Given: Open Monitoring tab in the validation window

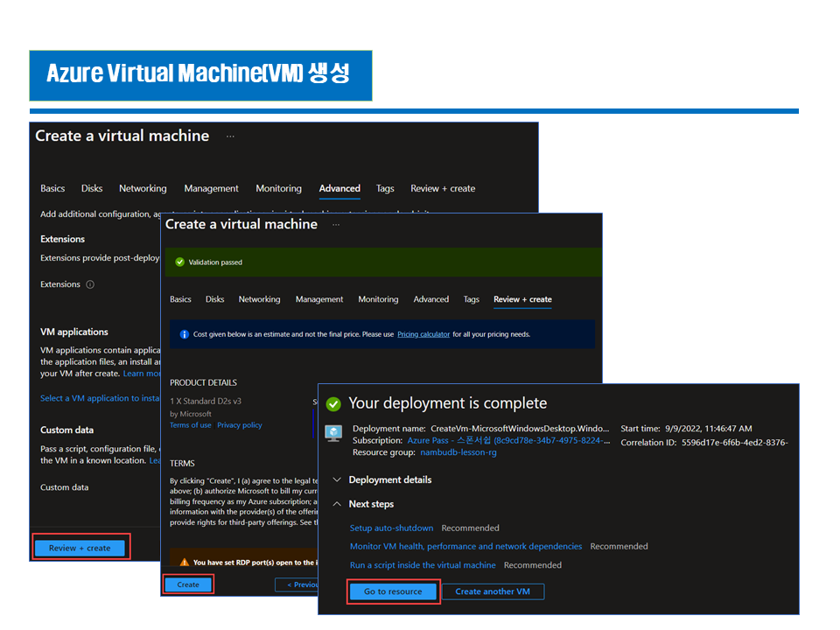Looking at the screenshot, I should click(x=378, y=299).
